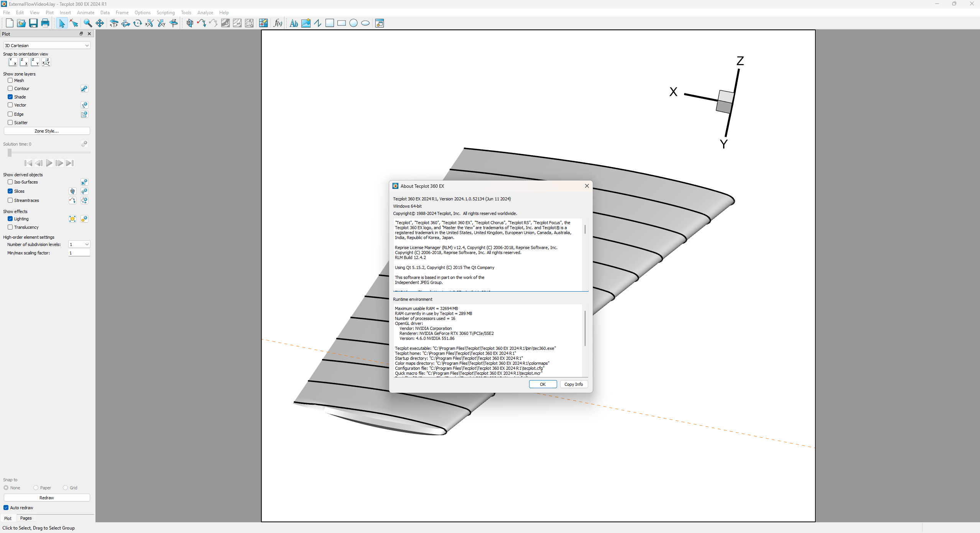980x533 pixels.
Task: Expand Number of subdivision levels dropdown
Action: click(79, 244)
